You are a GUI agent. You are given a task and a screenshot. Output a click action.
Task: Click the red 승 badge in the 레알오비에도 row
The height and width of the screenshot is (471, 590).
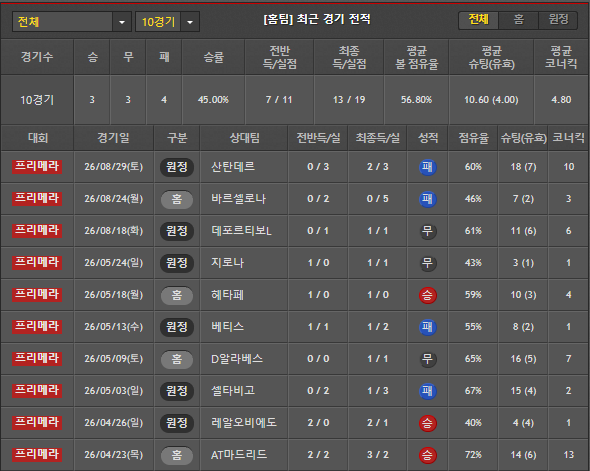point(427,423)
